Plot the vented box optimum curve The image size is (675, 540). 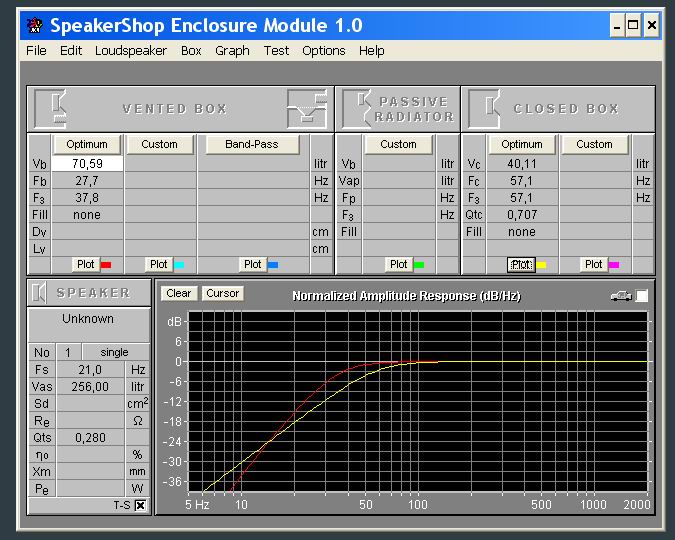pyautogui.click(x=85, y=264)
